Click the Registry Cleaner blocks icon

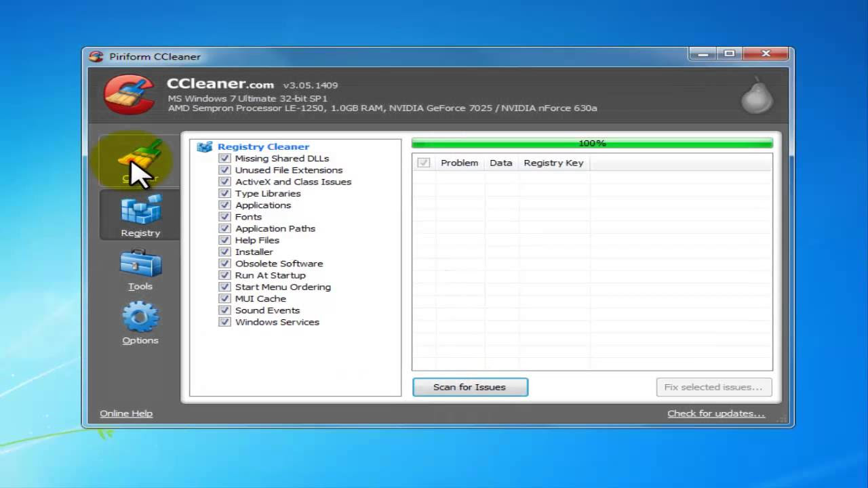tap(205, 146)
